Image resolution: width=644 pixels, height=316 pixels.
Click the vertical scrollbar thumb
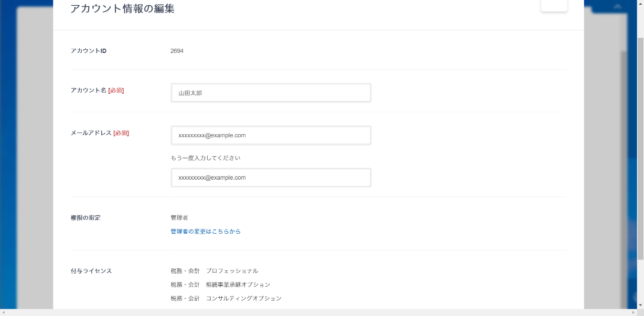(x=640, y=147)
